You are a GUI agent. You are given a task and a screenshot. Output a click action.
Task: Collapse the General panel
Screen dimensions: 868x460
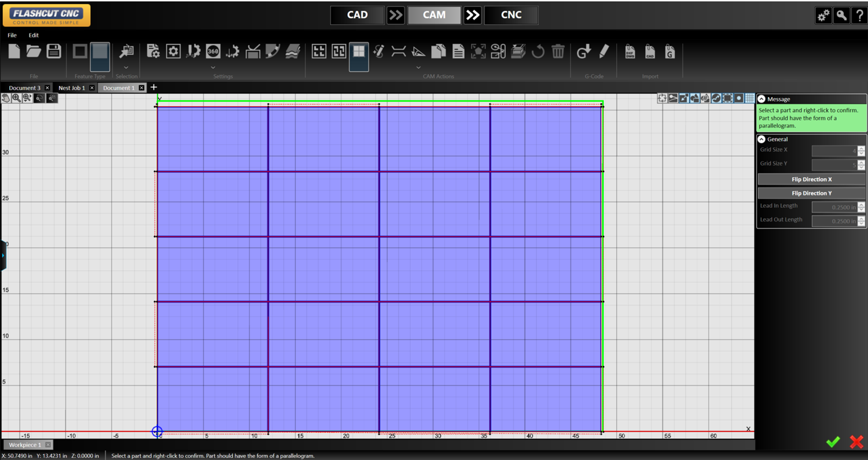pyautogui.click(x=762, y=139)
